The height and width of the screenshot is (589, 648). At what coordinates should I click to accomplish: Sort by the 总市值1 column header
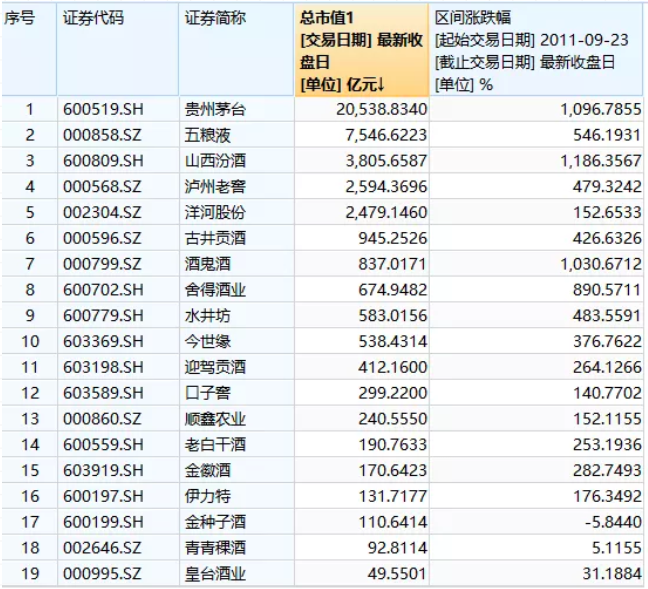click(x=362, y=50)
